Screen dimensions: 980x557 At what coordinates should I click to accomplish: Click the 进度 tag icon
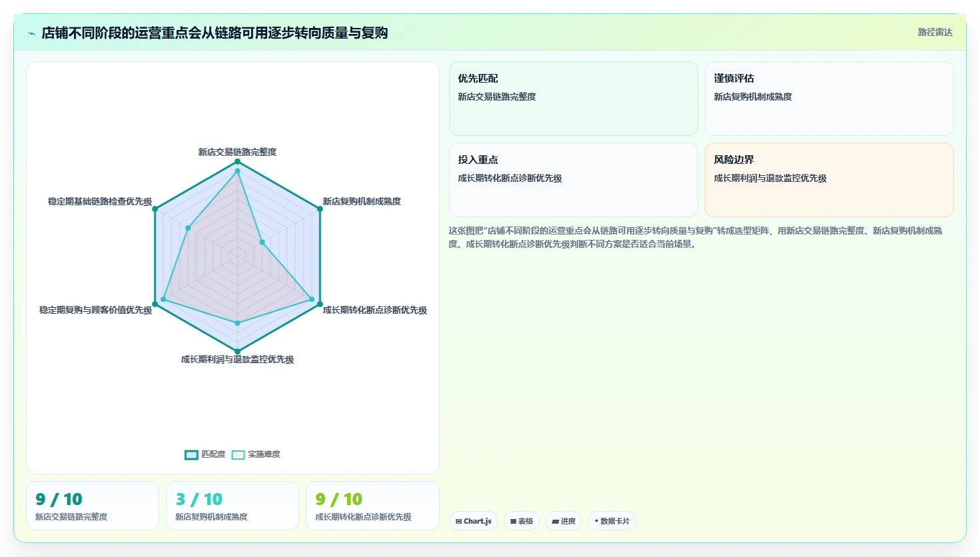[556, 522]
